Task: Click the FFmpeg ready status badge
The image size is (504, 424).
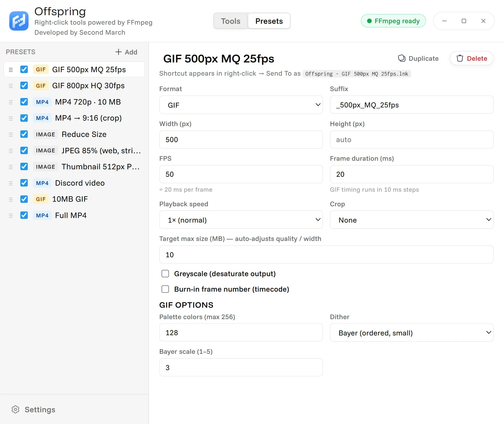Action: click(393, 21)
